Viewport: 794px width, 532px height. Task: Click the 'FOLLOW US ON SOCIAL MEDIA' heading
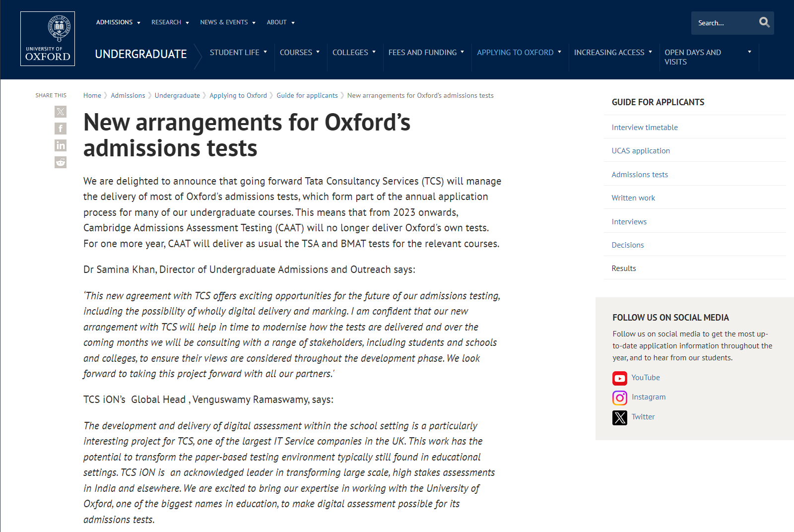[x=670, y=318]
